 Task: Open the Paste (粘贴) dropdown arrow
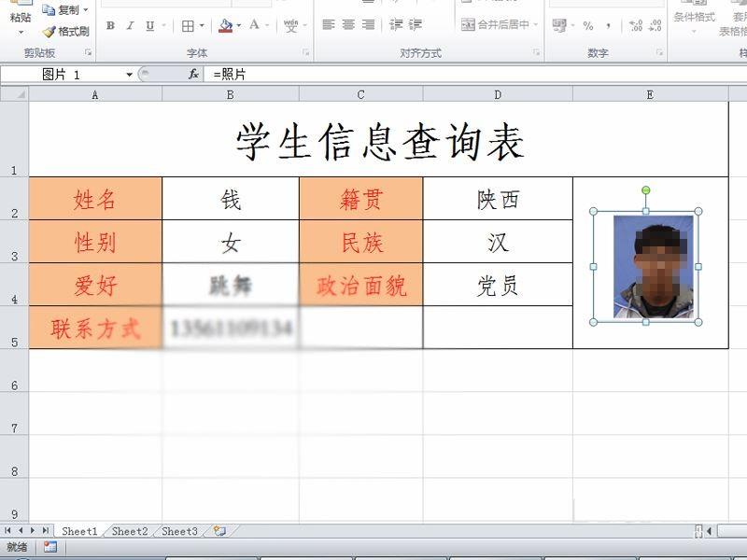[x=19, y=33]
